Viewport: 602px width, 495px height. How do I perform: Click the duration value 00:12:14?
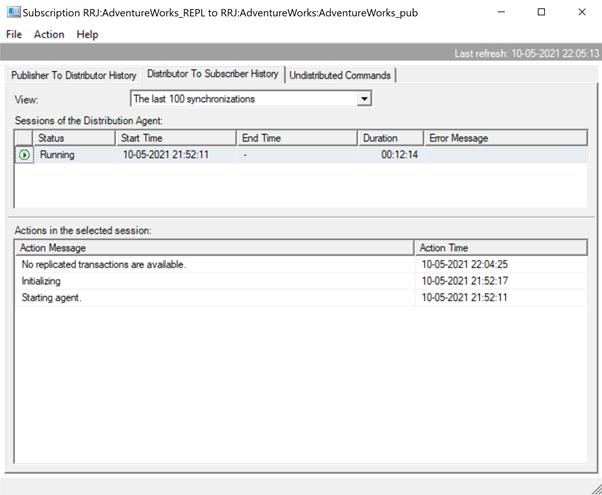399,155
